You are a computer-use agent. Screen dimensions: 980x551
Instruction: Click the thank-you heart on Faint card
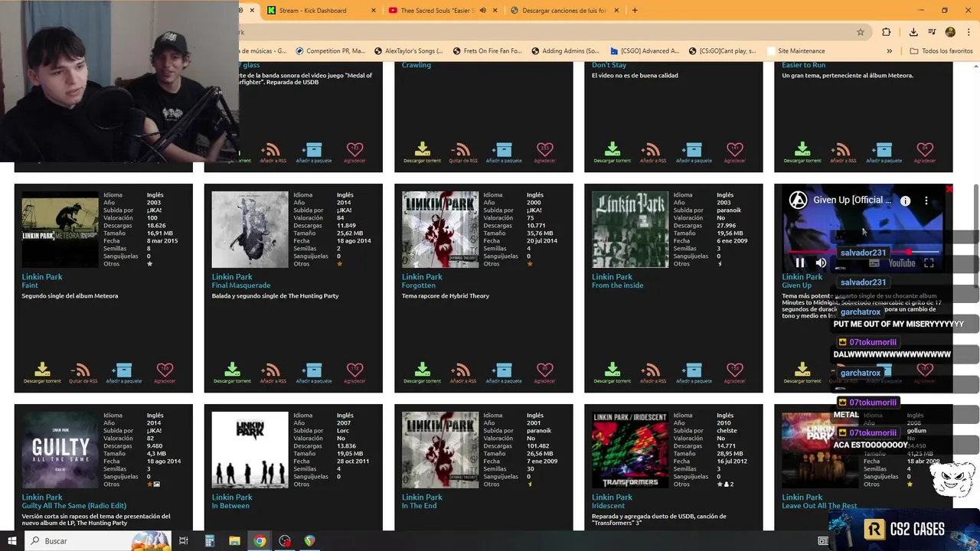click(x=165, y=373)
